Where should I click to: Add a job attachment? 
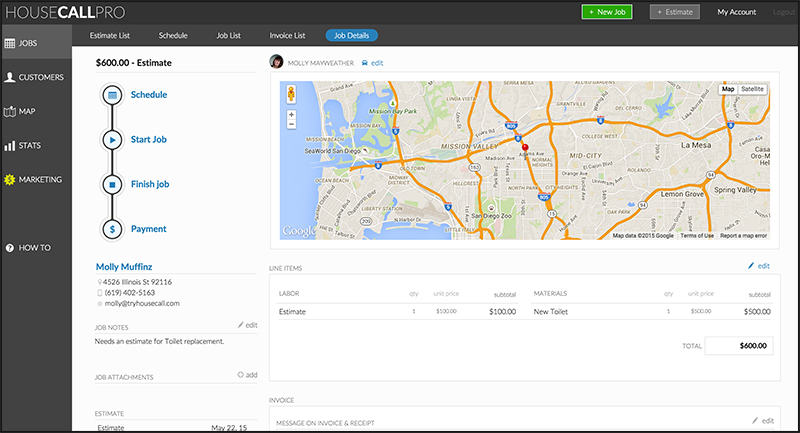[x=247, y=375]
